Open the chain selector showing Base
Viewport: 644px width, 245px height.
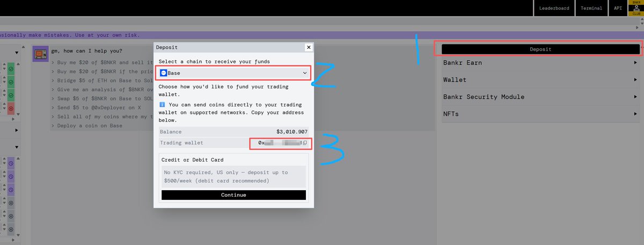pos(234,73)
